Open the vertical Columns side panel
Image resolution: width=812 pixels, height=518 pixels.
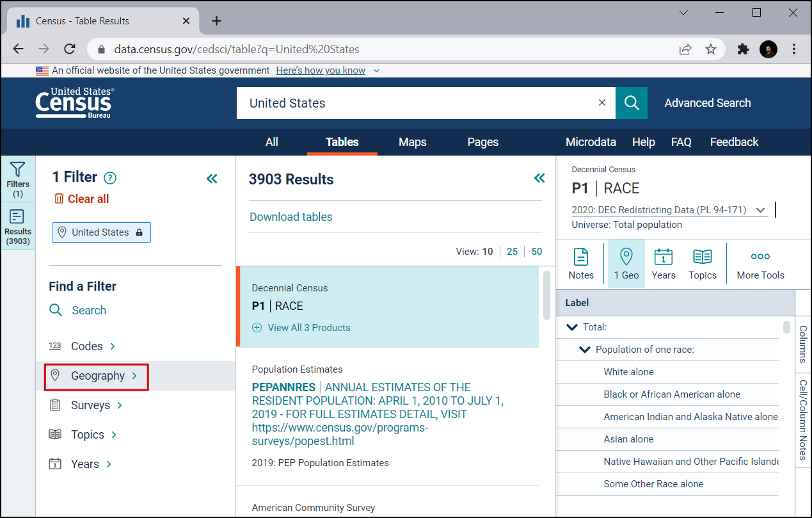click(x=803, y=344)
